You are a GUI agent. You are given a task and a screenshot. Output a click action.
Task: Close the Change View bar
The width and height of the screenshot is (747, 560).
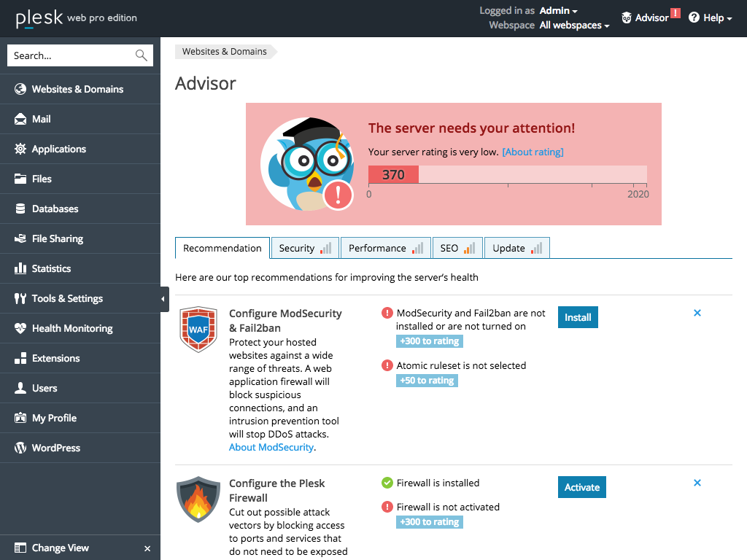[147, 548]
